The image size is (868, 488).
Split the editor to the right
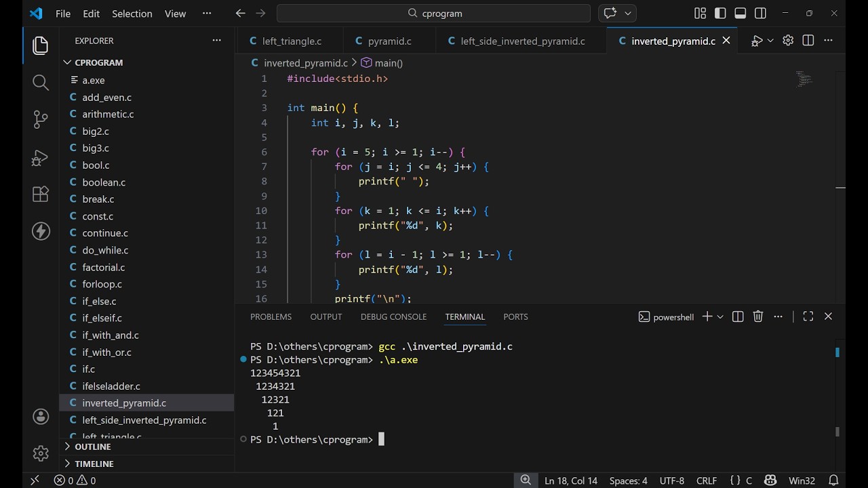click(808, 41)
